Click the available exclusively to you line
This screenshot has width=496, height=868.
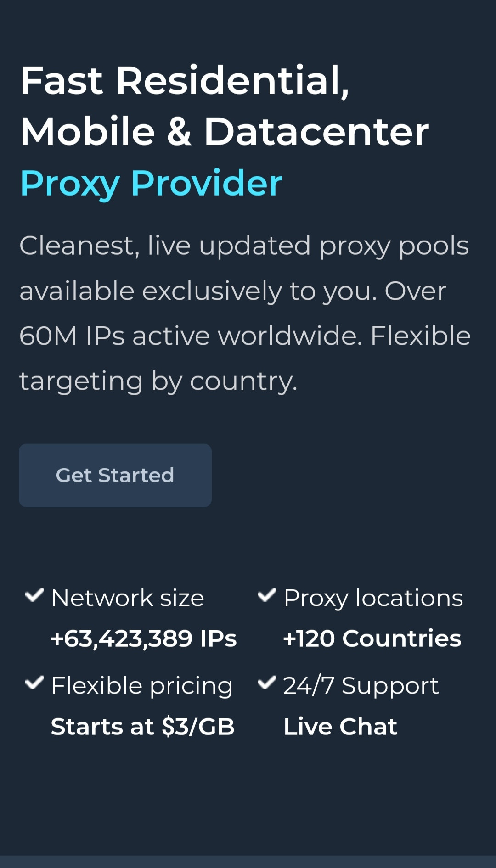(233, 291)
